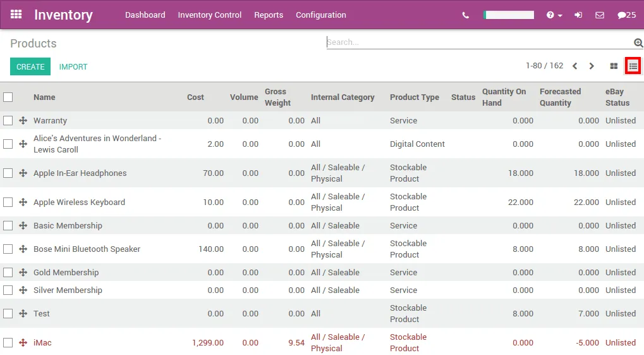Go to previous page of products
Viewport: 644px width, 355px height.
pyautogui.click(x=575, y=66)
